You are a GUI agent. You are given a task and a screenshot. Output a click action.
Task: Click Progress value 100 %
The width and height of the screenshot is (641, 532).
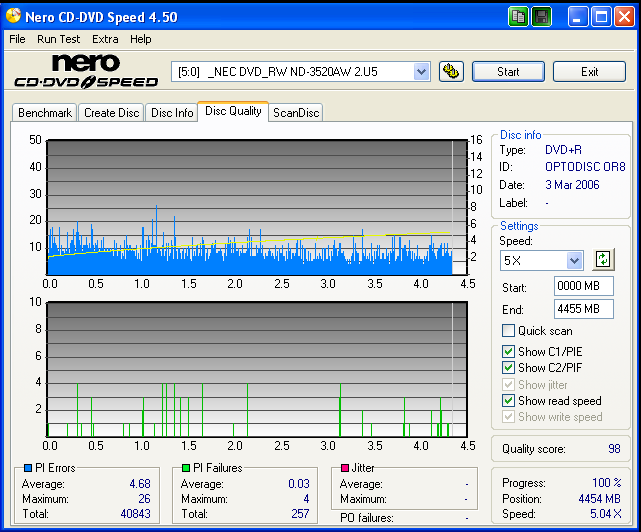point(607,483)
